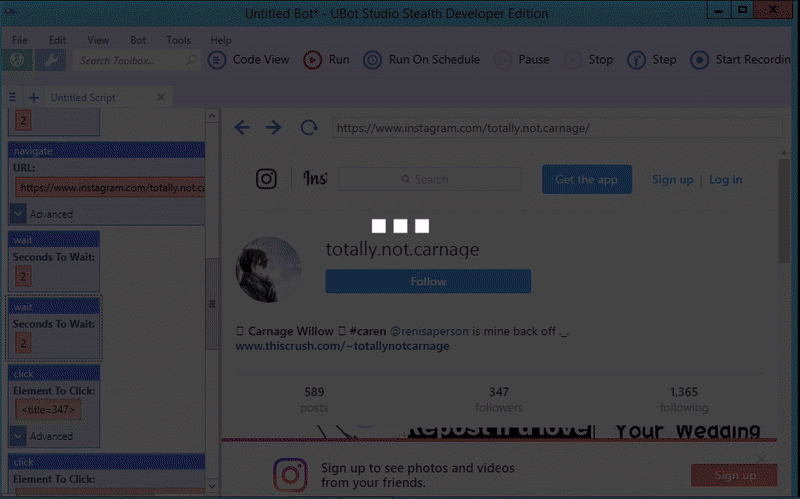Click the Instagram camera logo
Screen dimensions: 800x499
point(266,179)
